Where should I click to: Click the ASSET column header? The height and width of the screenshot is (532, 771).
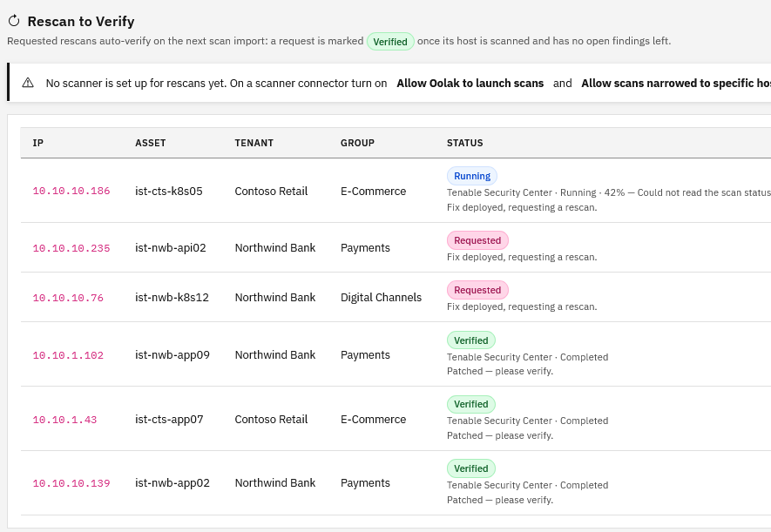coord(151,143)
